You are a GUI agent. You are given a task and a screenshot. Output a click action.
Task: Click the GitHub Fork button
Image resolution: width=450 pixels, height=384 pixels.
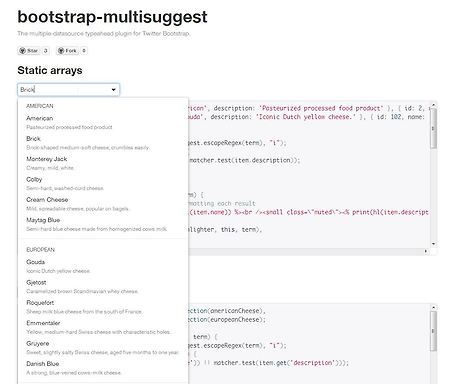coord(67,51)
